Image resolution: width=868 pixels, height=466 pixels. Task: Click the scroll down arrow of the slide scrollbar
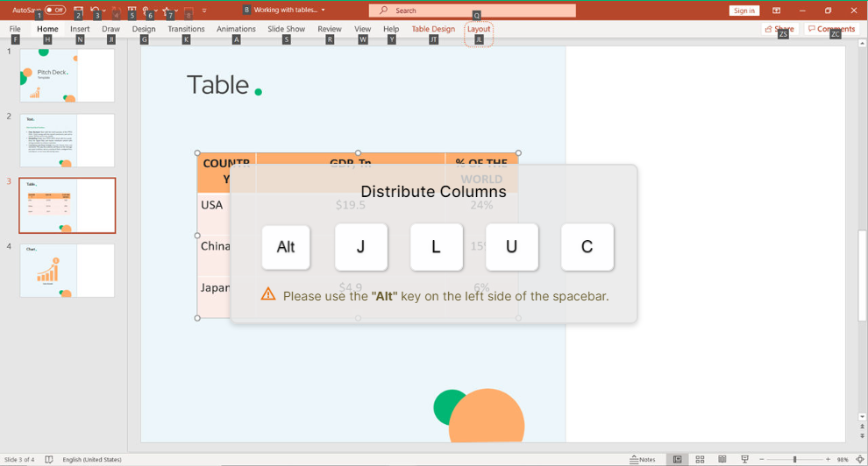(x=862, y=417)
